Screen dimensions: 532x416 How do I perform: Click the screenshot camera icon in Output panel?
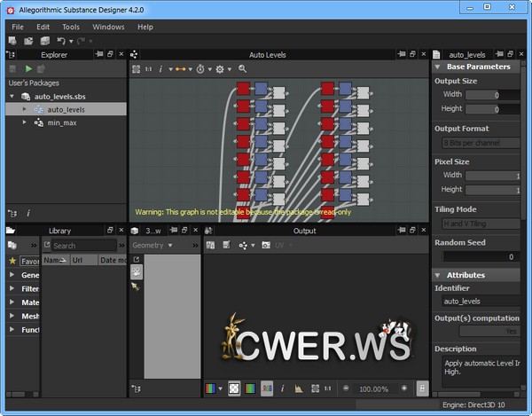[266, 245]
